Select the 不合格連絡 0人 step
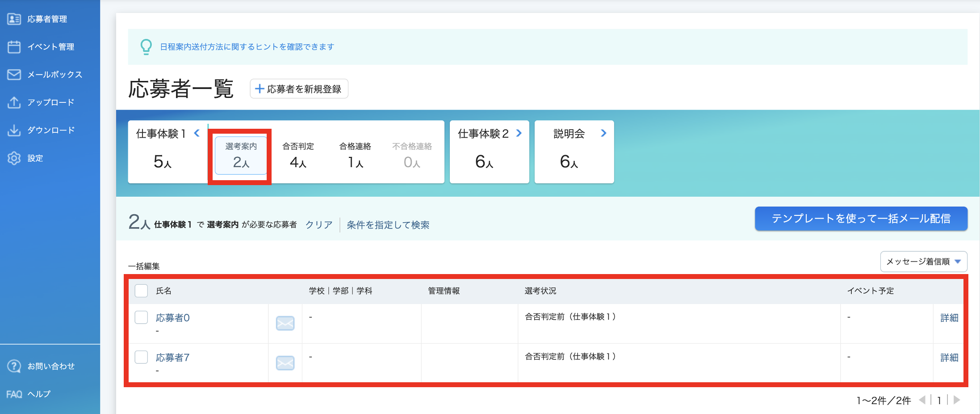 tap(412, 155)
